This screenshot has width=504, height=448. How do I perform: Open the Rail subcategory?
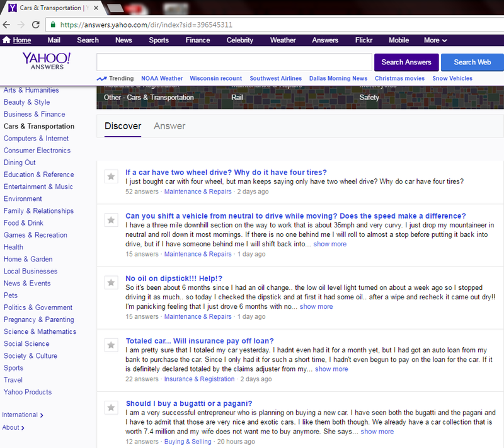[237, 98]
